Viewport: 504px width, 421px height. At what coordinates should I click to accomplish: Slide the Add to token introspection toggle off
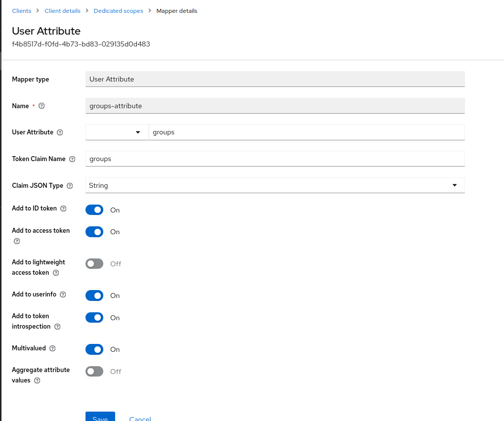click(94, 317)
